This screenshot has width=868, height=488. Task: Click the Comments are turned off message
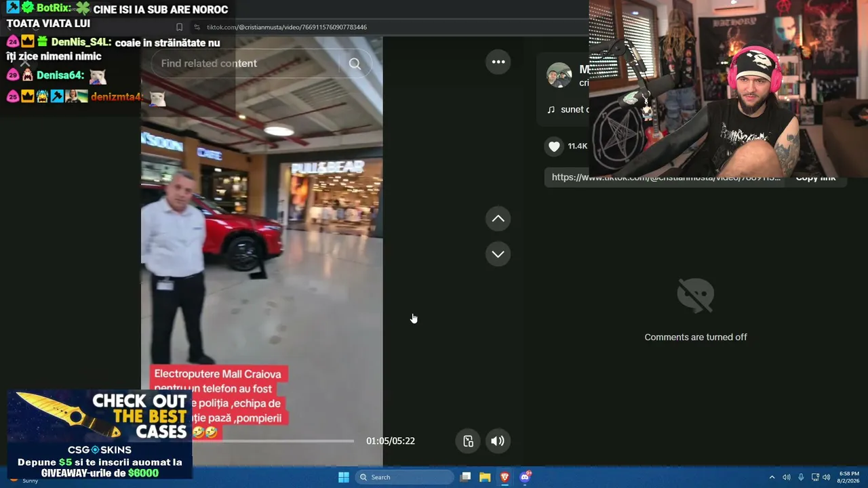[x=696, y=338]
